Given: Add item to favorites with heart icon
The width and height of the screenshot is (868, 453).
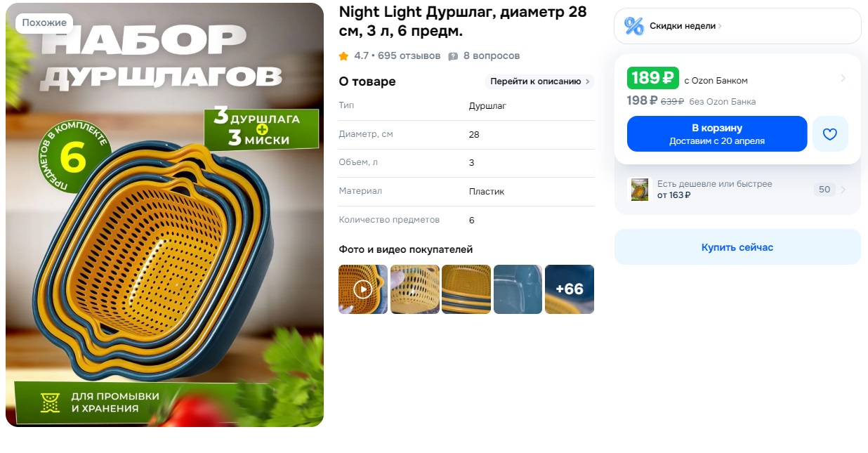Looking at the screenshot, I should click(x=830, y=133).
